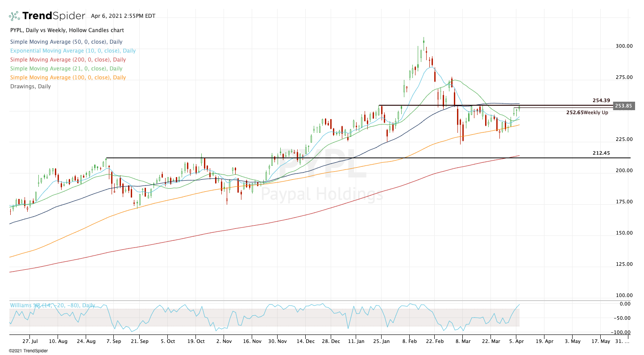Click the ©2021 TrendSpider copyright text

pyautogui.click(x=29, y=351)
